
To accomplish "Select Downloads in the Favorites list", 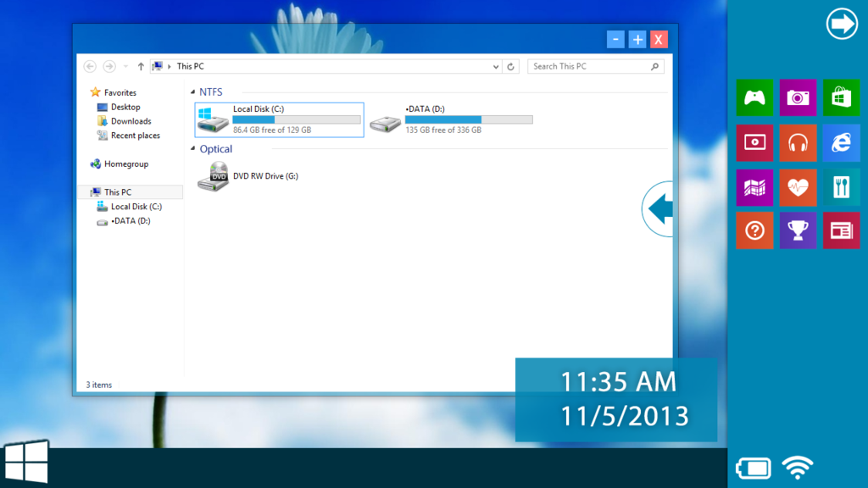I will tap(131, 121).
